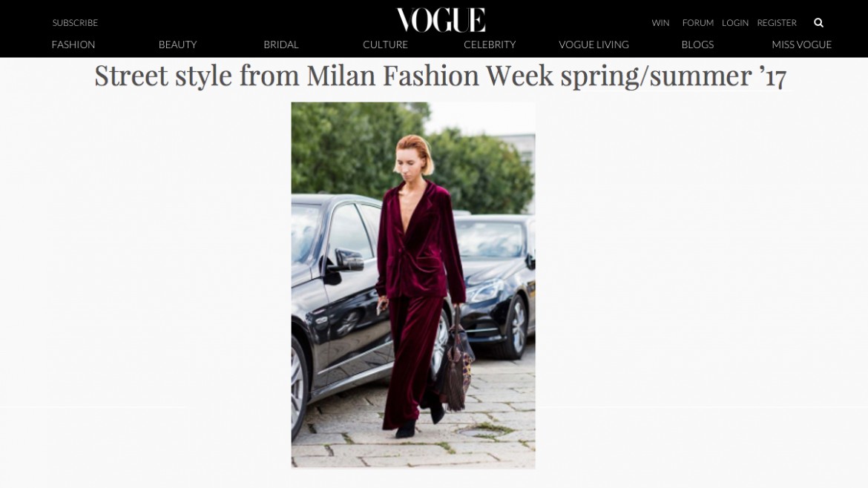This screenshot has width=868, height=488.
Task: Click the Win link
Action: (x=660, y=23)
